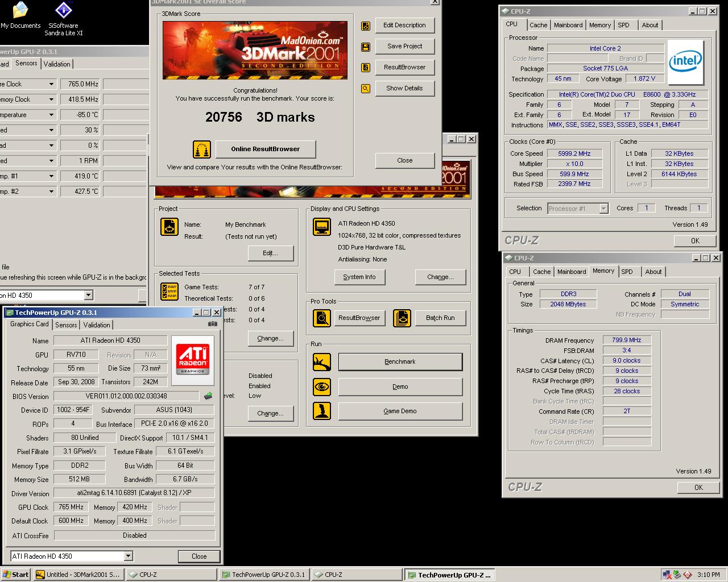Click the Pro Tools ResultBrowser icon
This screenshot has height=582, width=728.
coord(322,318)
